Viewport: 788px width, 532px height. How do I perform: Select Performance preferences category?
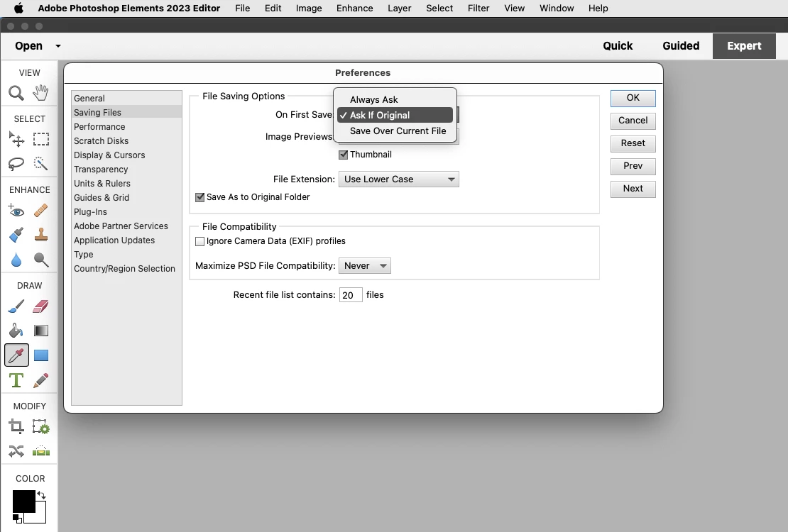[x=126, y=126]
